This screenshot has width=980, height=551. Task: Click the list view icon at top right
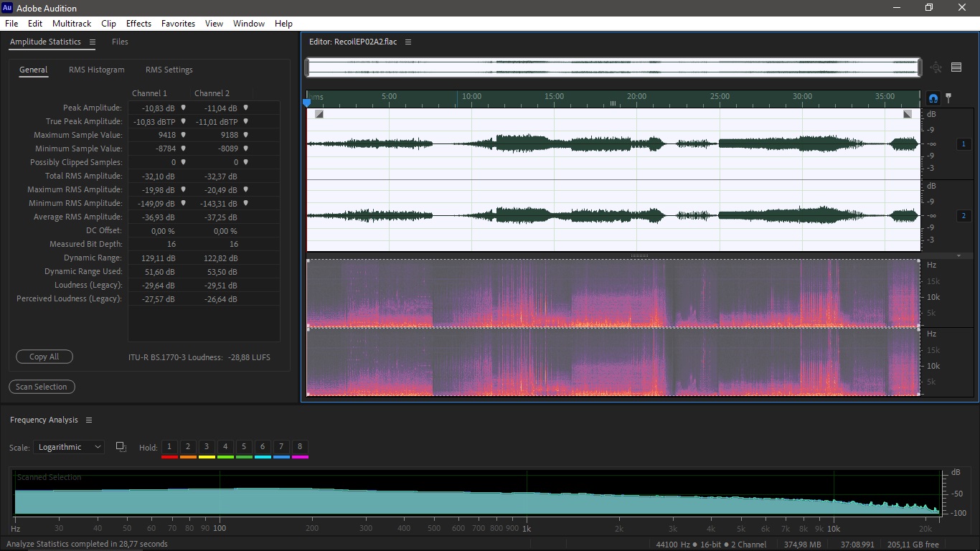click(x=956, y=67)
